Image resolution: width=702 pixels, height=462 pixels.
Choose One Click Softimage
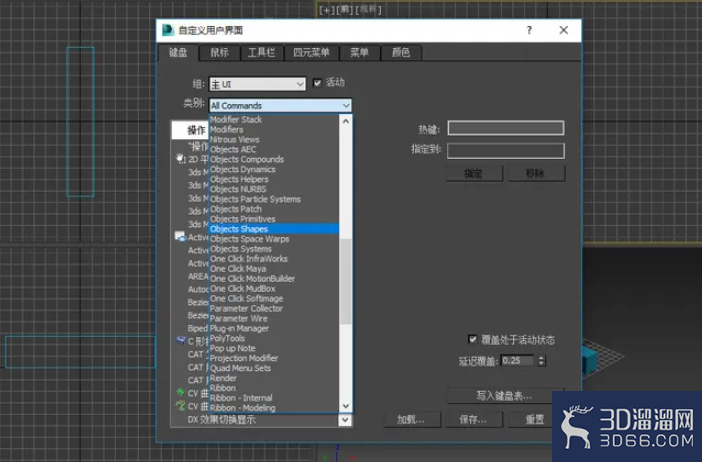point(246,299)
